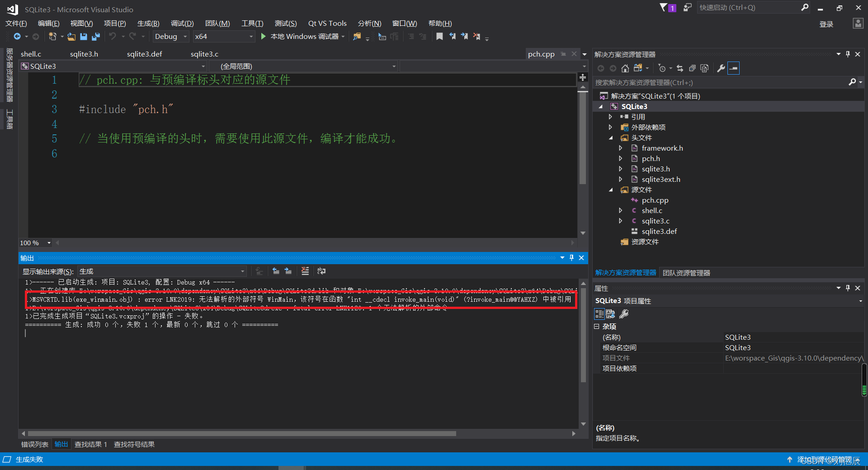This screenshot has width=868, height=470.
Task: Collapse all items in Solution Explorer
Action: pos(692,68)
